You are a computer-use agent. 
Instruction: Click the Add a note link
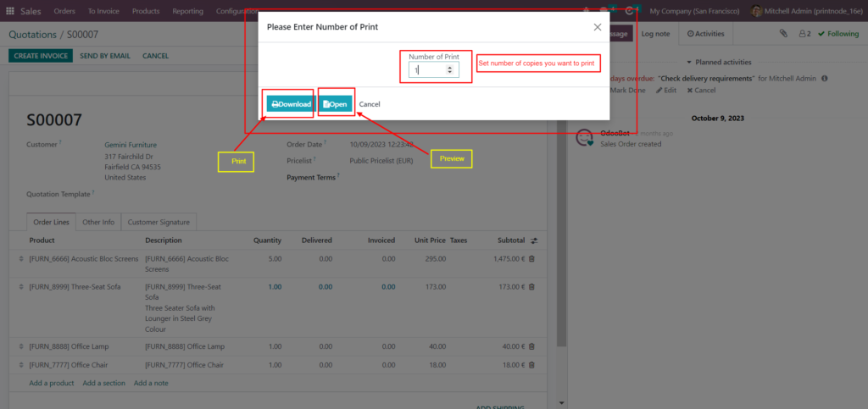point(151,383)
